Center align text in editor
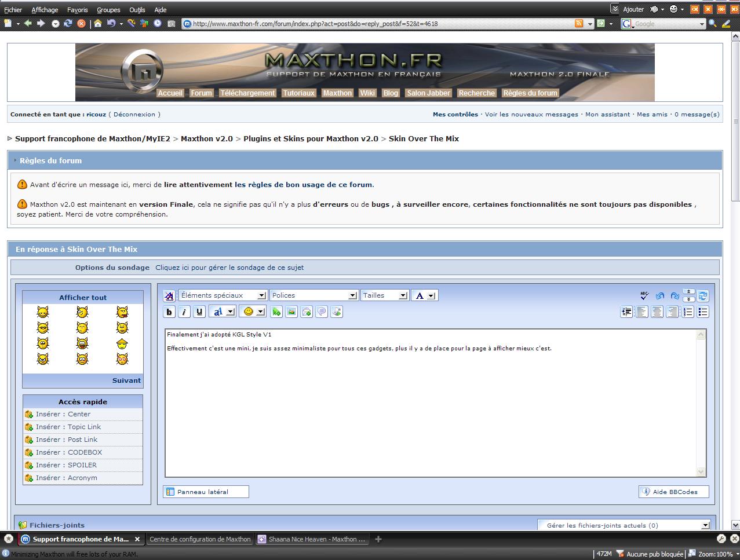 (657, 312)
